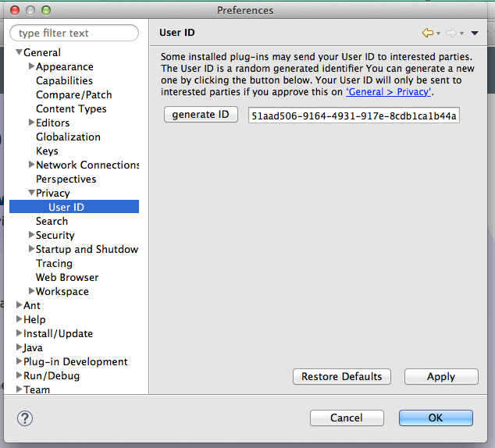Expand the Startup and Shutdown node
Image resolution: width=495 pixels, height=448 pixels.
pos(31,249)
